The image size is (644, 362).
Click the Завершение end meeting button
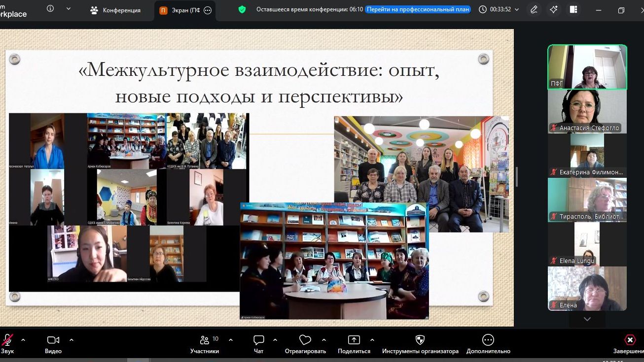pos(630,343)
